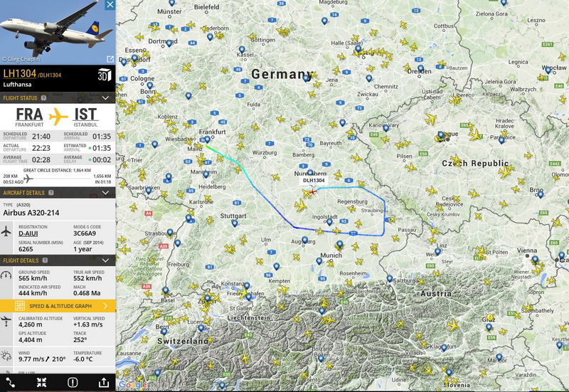This screenshot has width=569, height=392.
Task: Click the airplane icon beside Registration
Action: 6,231
